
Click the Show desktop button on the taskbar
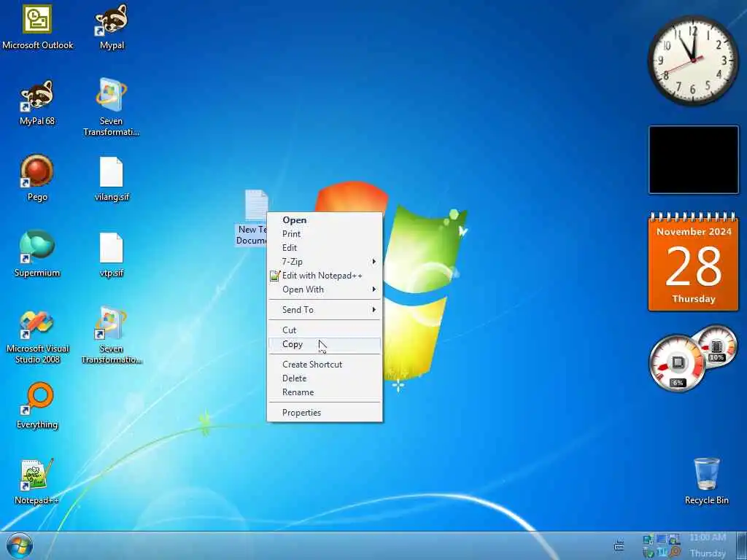pyautogui.click(x=742, y=545)
